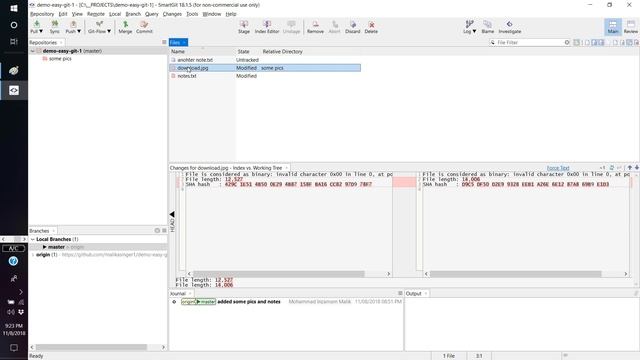Open Cortana search circle in taskbar
Screen dimensions: 640x360
(x=13, y=25)
